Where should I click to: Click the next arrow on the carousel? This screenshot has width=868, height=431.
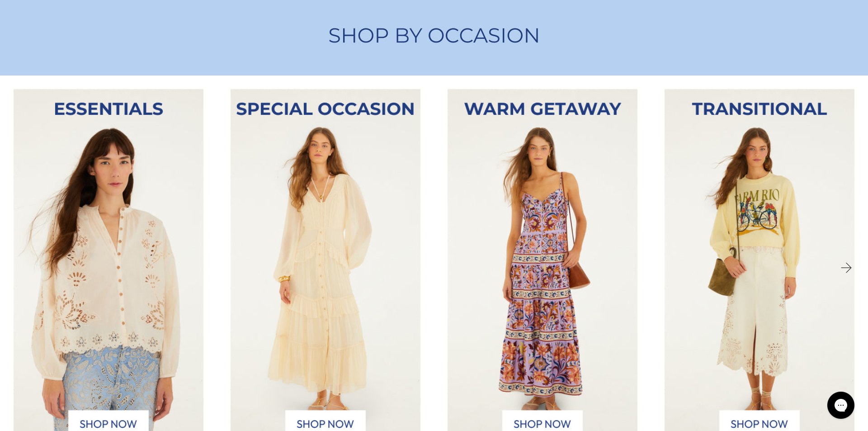coord(846,268)
